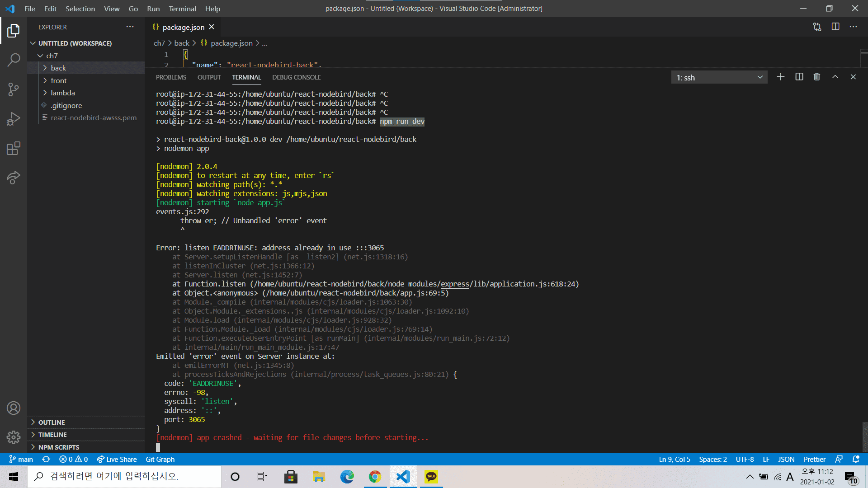Click Git Graph in the status bar
Screen dimensions: 868x488
point(160,459)
